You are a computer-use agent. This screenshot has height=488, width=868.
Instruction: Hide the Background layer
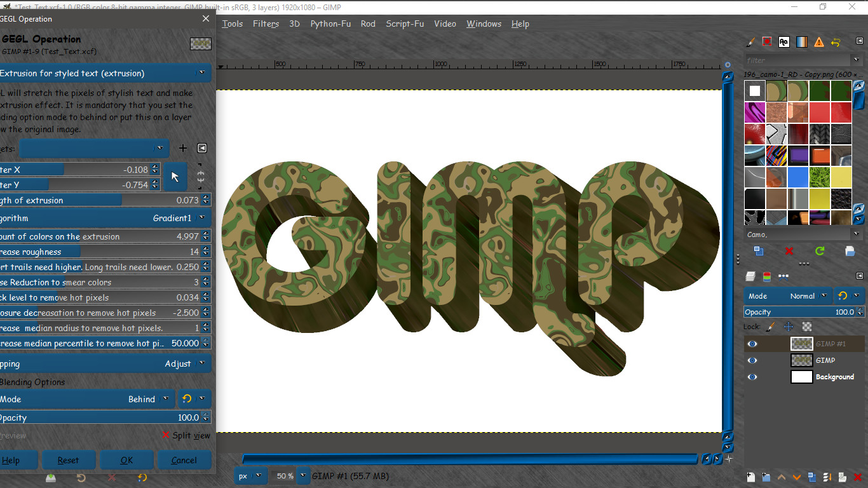(752, 377)
